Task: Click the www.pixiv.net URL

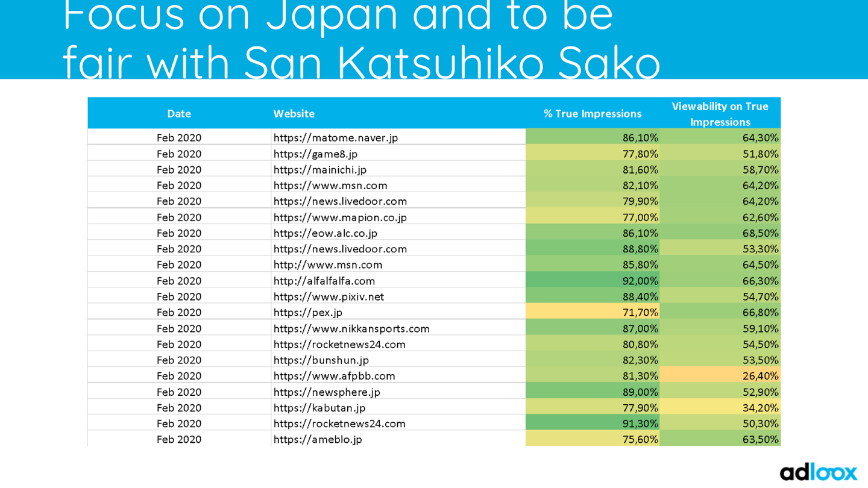Action: click(x=329, y=296)
